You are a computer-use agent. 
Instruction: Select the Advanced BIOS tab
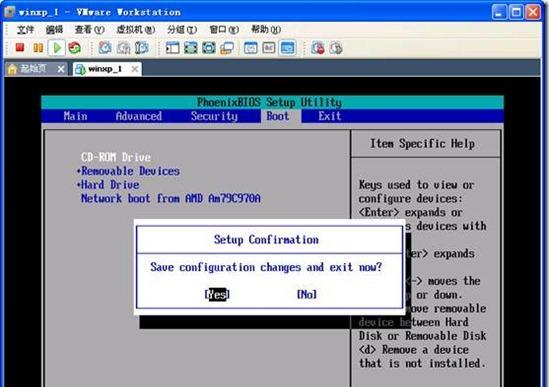pos(139,116)
